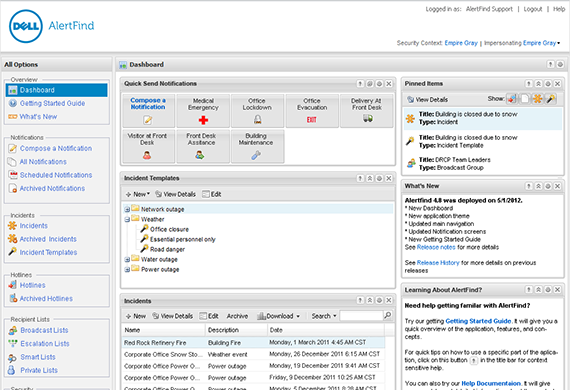Click the Front Desk Assitance tile
This screenshot has width=570, height=390.
pyautogui.click(x=203, y=146)
